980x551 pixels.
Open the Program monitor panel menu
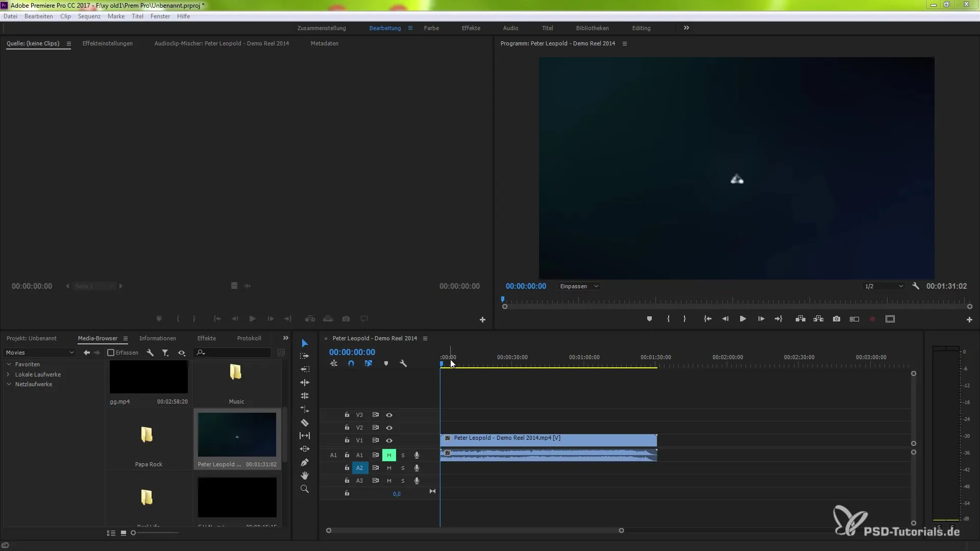tap(625, 44)
